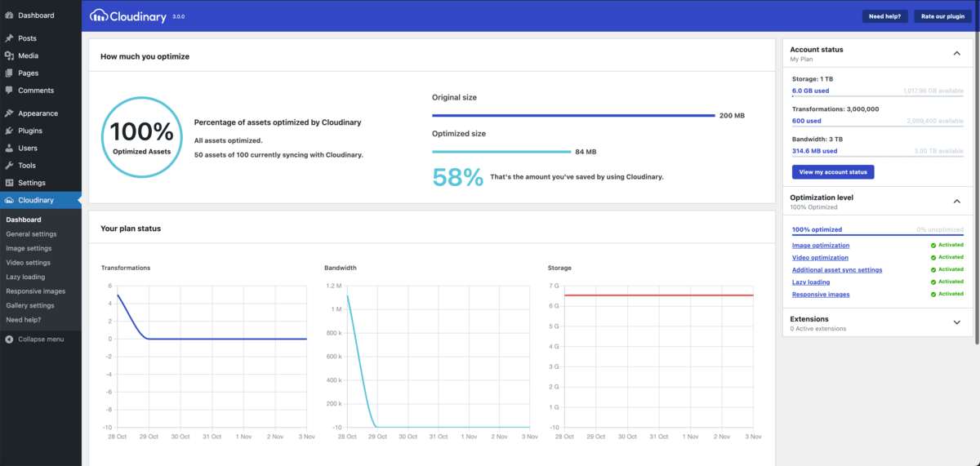The image size is (980, 466).
Task: Open Gallery settings submenu
Action: click(30, 305)
